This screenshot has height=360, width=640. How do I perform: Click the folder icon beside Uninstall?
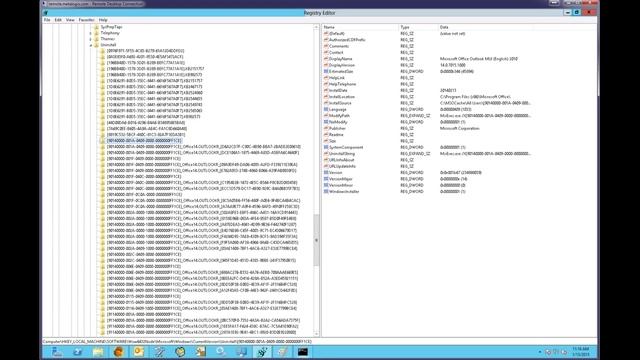96,45
